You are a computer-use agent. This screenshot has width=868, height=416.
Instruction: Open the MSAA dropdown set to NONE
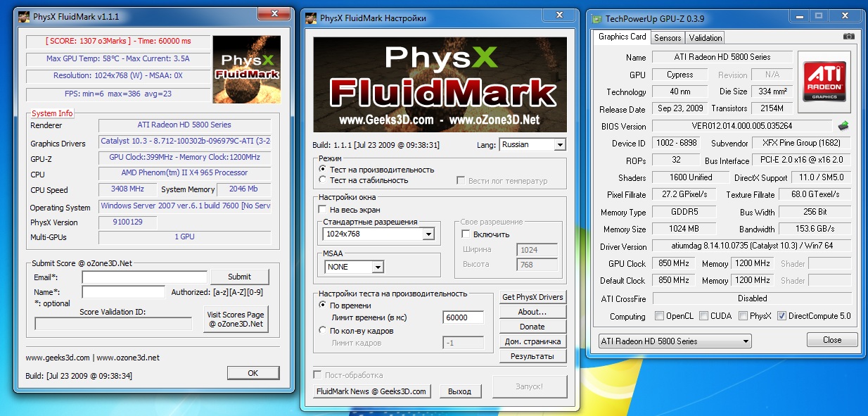(378, 267)
